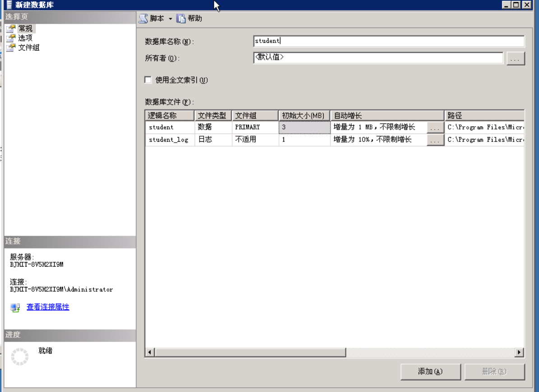The width and height of the screenshot is (539, 392).
Task: Select the student_log logical name cell
Action: coord(170,139)
